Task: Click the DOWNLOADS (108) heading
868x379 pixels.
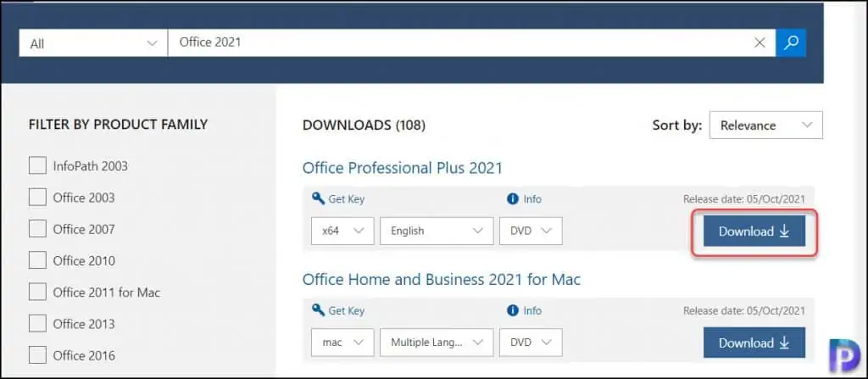Action: (364, 125)
